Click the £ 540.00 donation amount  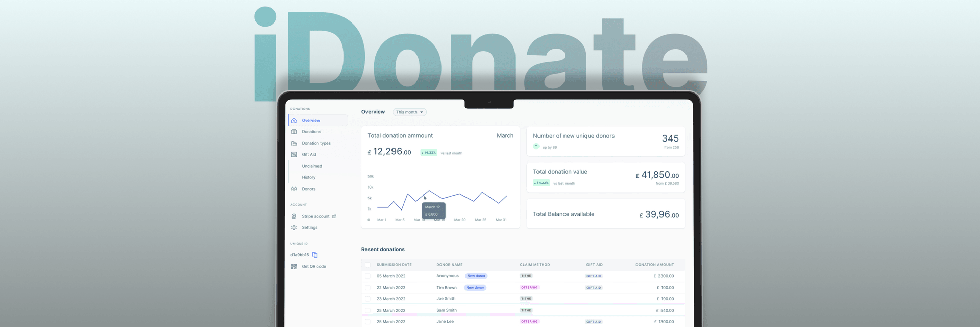(665, 310)
